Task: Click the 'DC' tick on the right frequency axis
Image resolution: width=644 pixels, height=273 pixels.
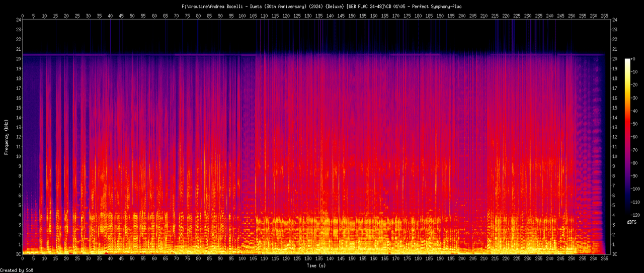Action: [x=614, y=254]
